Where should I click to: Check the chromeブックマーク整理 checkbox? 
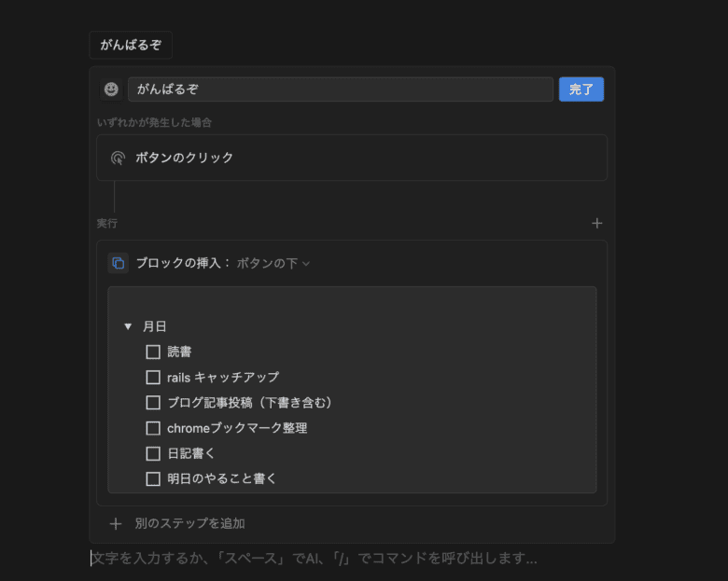pyautogui.click(x=153, y=428)
